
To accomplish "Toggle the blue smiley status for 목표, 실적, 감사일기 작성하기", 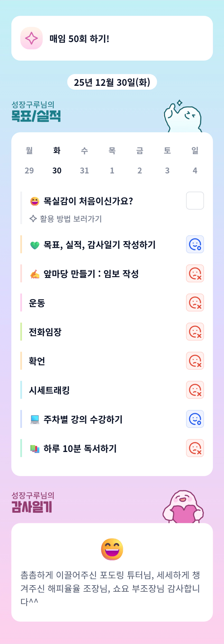I will pyautogui.click(x=195, y=244).
